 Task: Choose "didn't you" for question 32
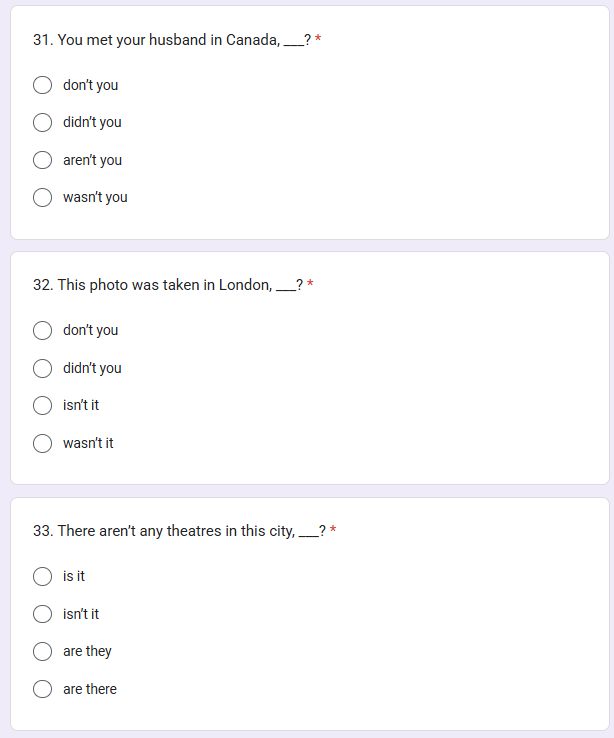tap(42, 368)
